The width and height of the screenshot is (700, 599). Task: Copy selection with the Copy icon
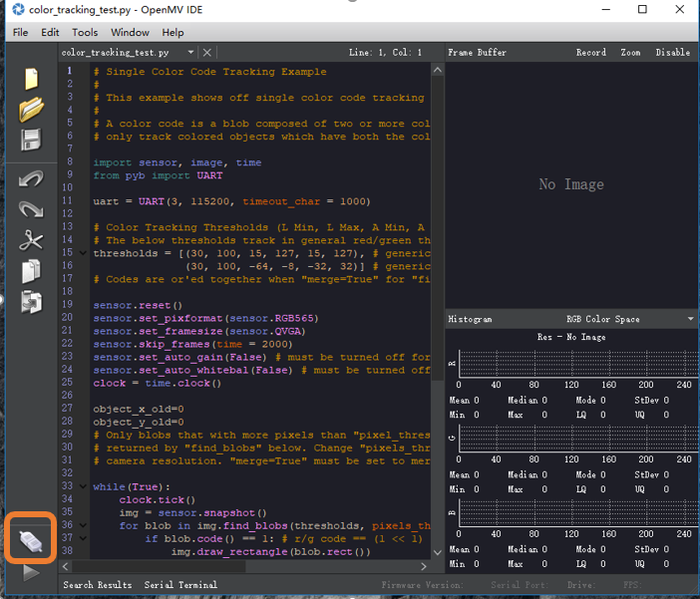[31, 271]
